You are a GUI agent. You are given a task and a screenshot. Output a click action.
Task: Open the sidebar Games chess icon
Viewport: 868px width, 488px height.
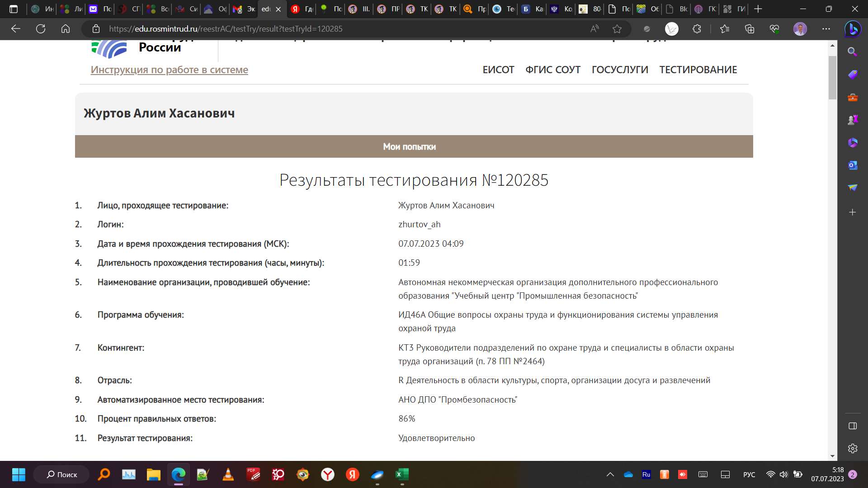(853, 120)
